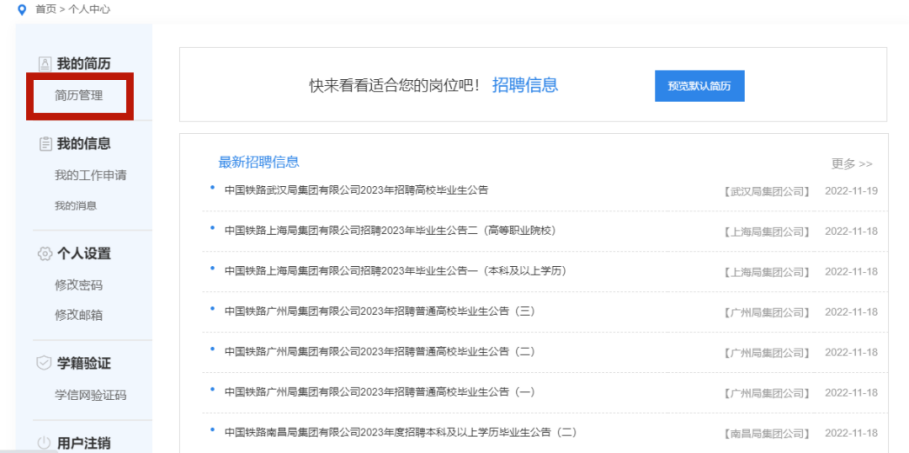Viewport: 909px width, 453px height.
Task: Open 修改密码 under 个人设置
Action: click(79, 285)
